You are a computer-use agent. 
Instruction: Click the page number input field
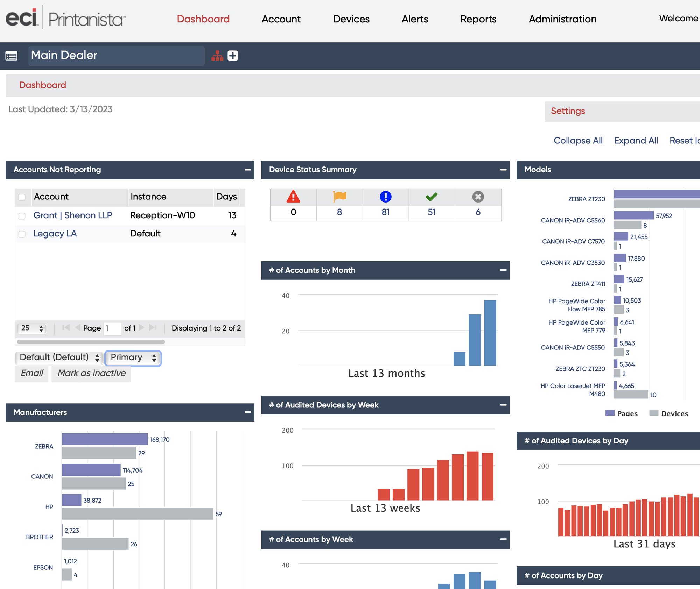tap(112, 328)
